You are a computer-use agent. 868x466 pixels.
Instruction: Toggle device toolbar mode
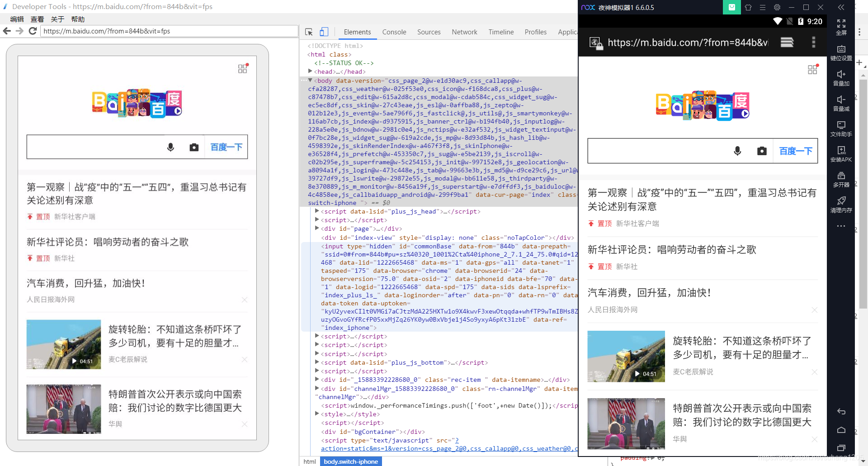click(x=324, y=32)
